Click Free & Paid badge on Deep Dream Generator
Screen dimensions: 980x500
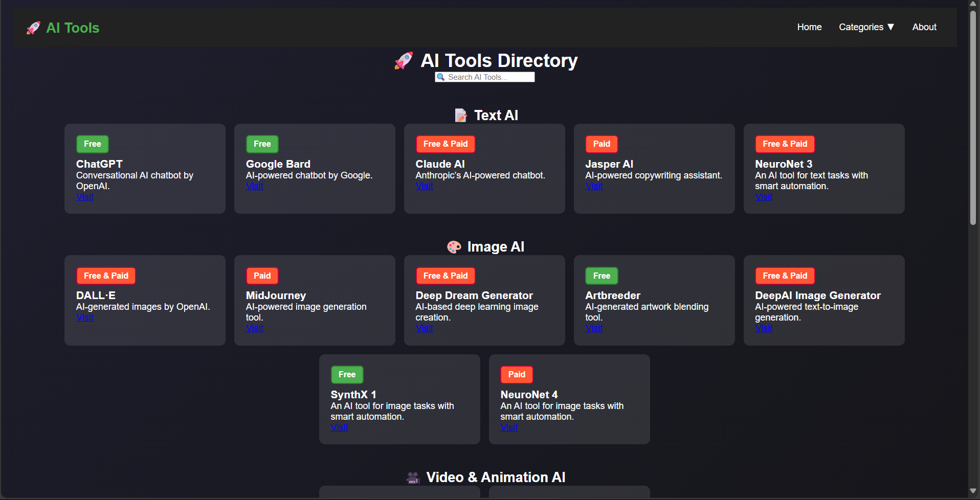(446, 276)
